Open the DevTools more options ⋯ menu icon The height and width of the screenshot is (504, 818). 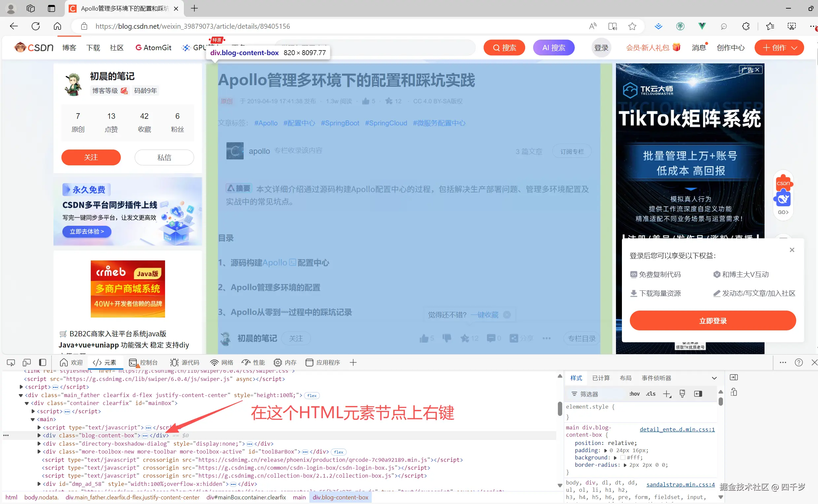[x=783, y=362]
